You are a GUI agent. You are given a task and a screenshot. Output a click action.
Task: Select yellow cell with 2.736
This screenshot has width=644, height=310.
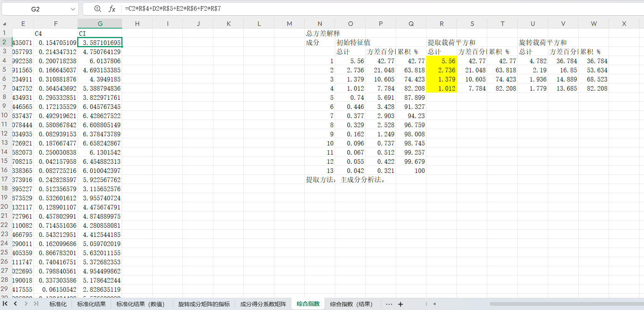[442, 70]
